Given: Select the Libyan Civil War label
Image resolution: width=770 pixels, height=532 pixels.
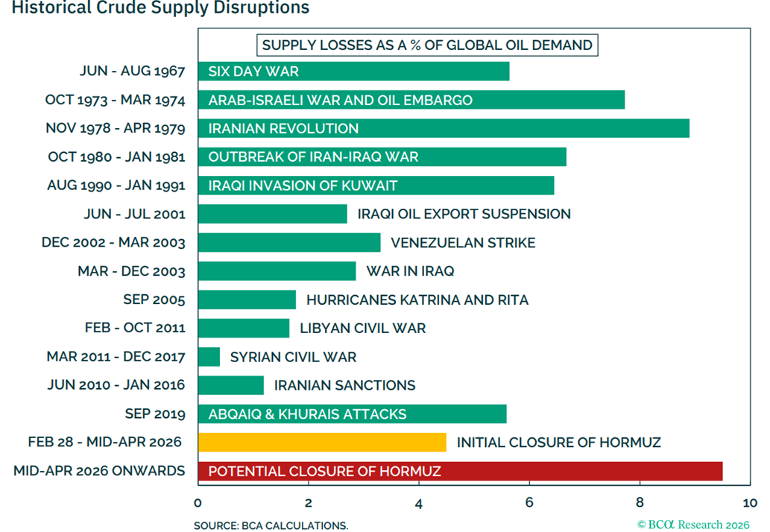Looking at the screenshot, I should coord(362,329).
